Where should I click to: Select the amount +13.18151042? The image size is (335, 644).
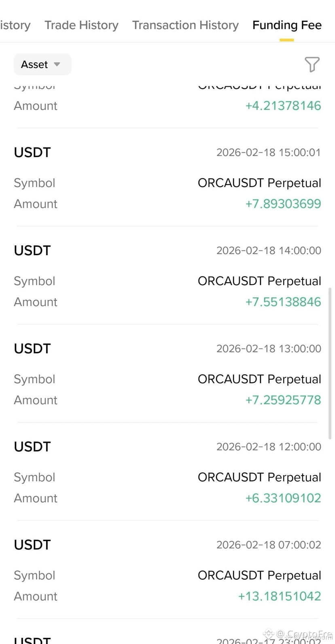(x=280, y=596)
